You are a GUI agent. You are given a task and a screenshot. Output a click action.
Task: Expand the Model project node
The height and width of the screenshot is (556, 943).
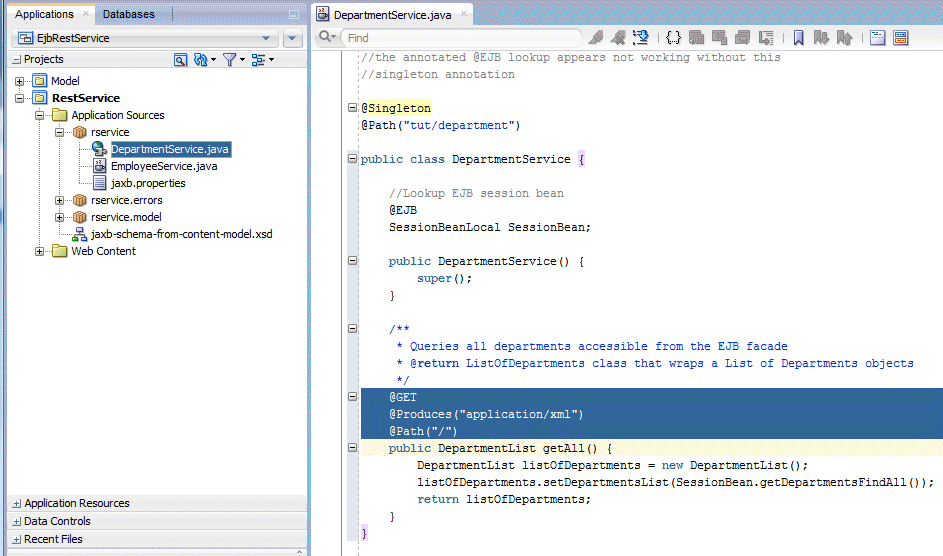click(19, 81)
